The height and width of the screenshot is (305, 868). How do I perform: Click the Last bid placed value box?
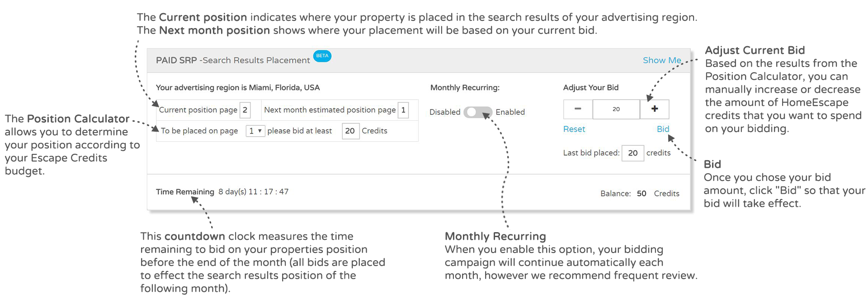point(633,153)
